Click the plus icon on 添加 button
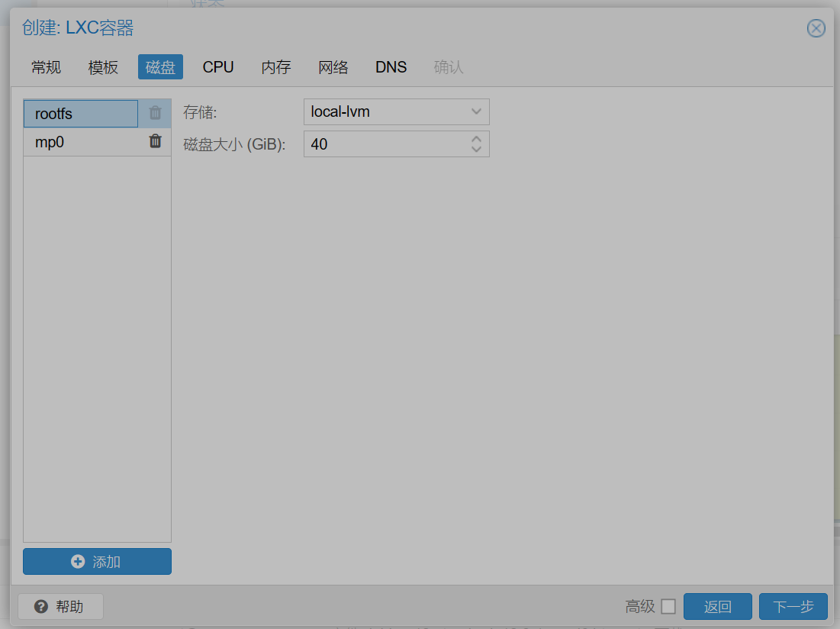Screen dimensions: 840x629 pyautogui.click(x=78, y=561)
